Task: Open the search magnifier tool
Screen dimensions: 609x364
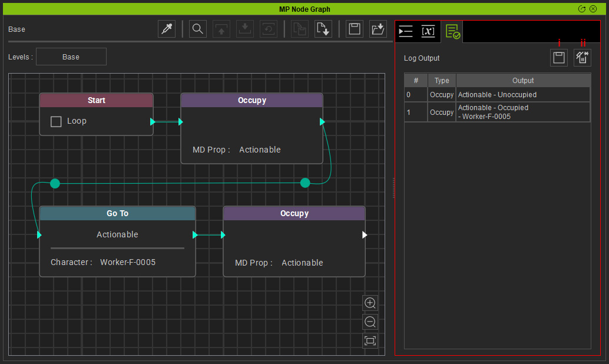Action: click(198, 29)
